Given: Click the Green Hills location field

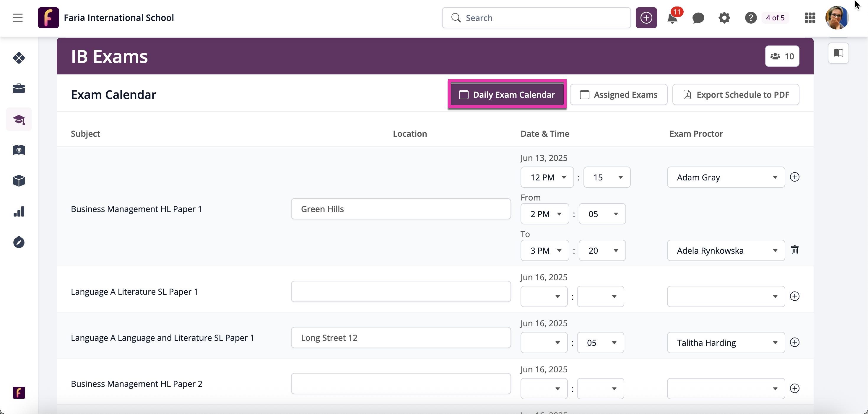Looking at the screenshot, I should 401,209.
